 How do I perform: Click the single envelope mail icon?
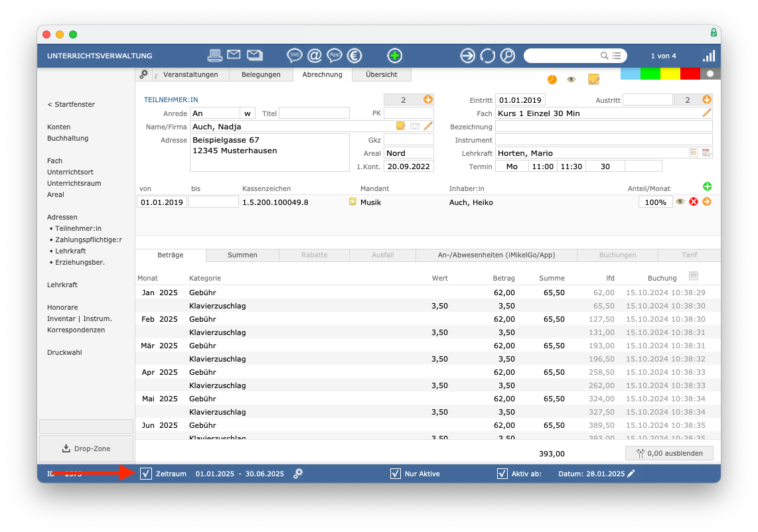(234, 54)
